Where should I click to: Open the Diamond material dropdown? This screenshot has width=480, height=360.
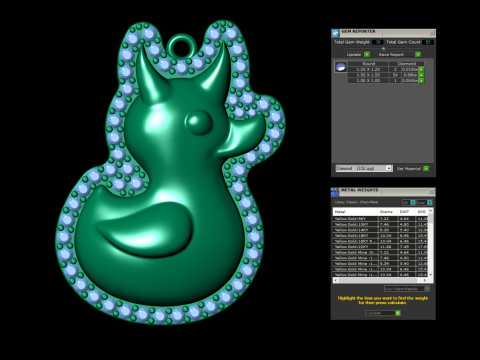[x=364, y=168]
